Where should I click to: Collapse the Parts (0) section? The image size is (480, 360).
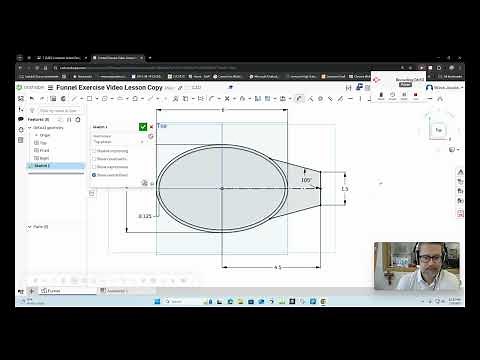29,227
